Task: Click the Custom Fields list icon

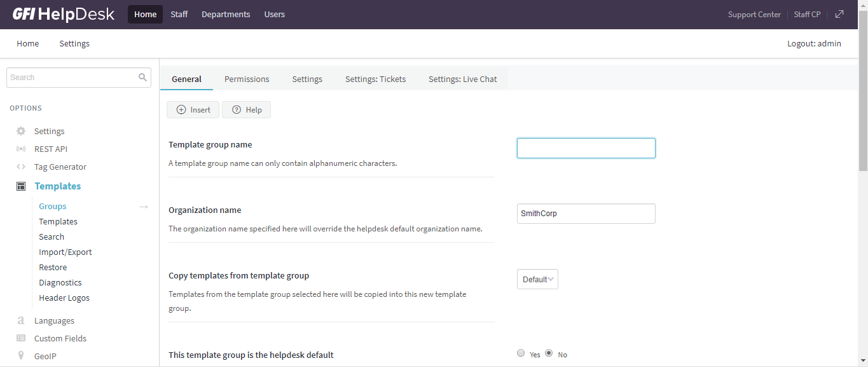Action: (x=21, y=338)
